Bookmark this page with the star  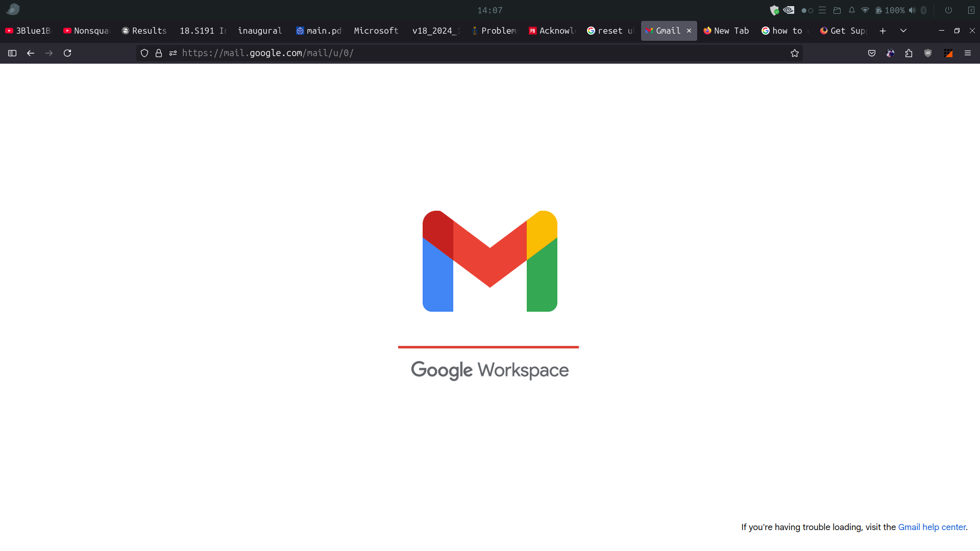(x=795, y=53)
